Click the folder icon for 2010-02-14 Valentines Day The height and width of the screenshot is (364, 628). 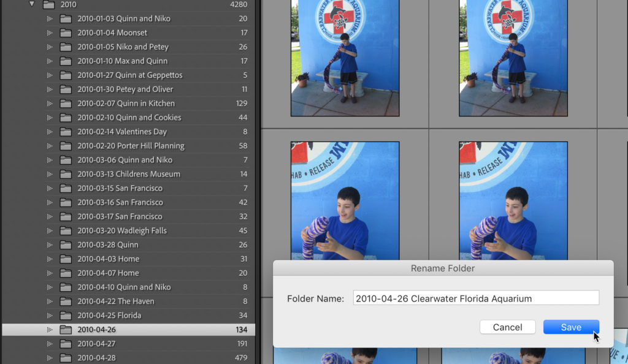coord(66,132)
